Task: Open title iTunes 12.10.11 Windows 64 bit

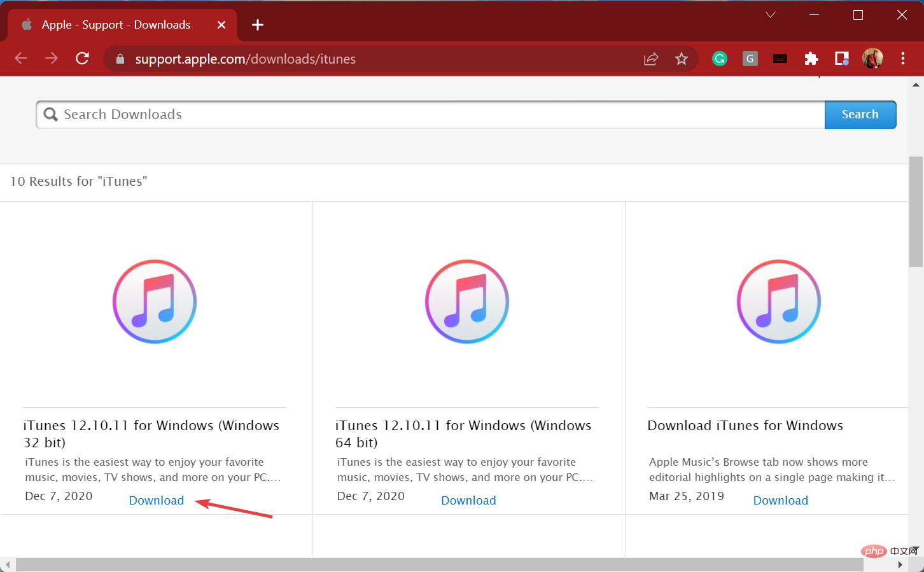Action: point(463,434)
